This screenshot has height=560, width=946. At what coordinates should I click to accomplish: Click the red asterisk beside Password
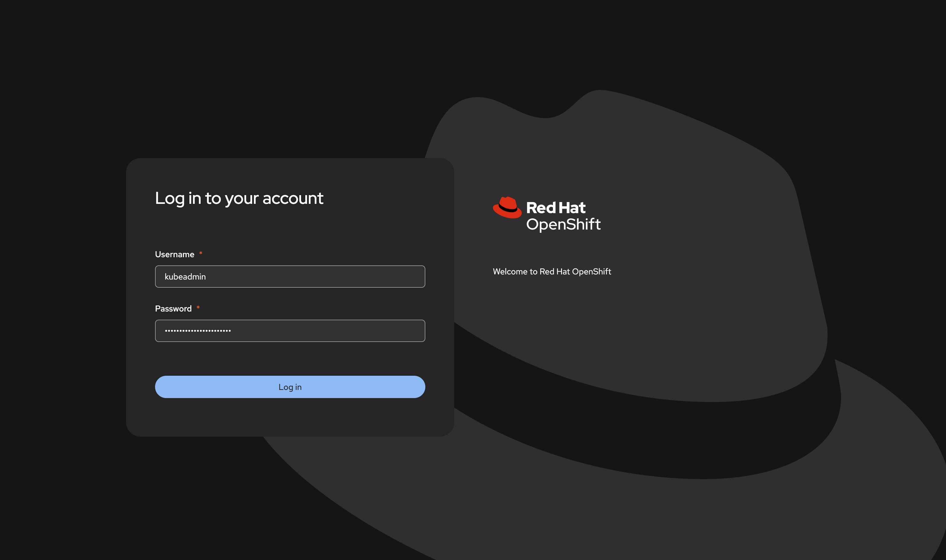coord(198,308)
